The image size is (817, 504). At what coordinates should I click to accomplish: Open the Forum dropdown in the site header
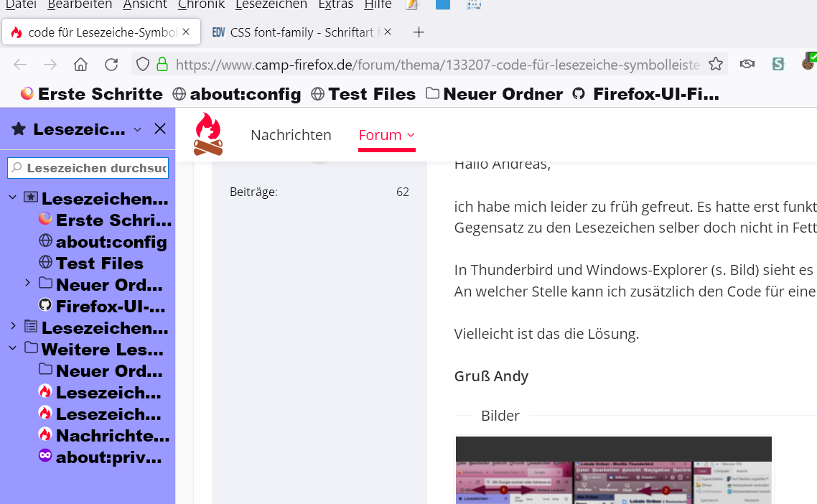387,135
